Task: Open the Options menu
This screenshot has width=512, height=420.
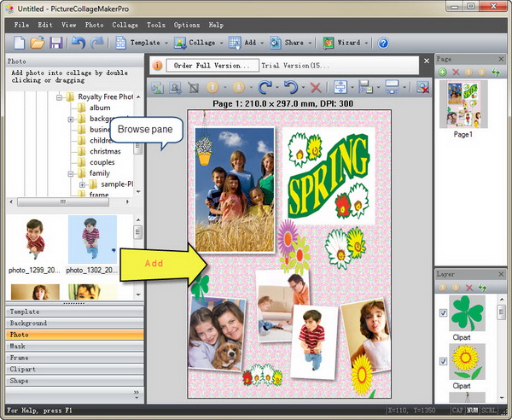Action: [x=187, y=25]
